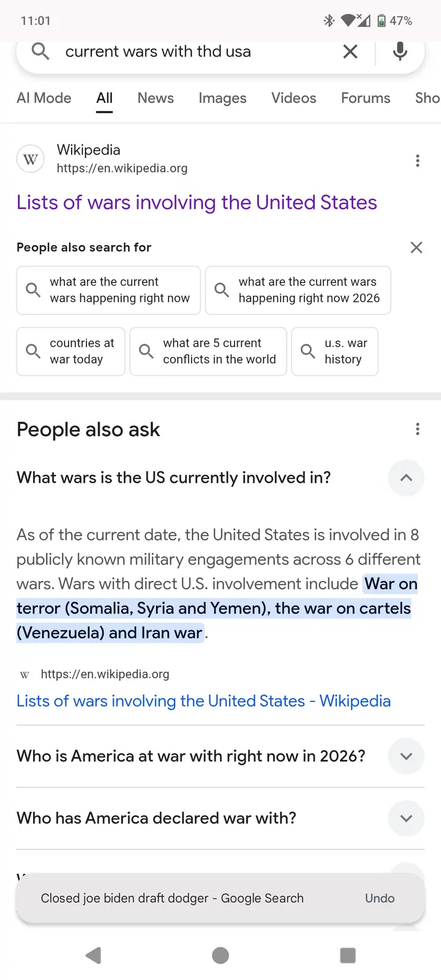Dismiss the People also search for section

[x=417, y=247]
